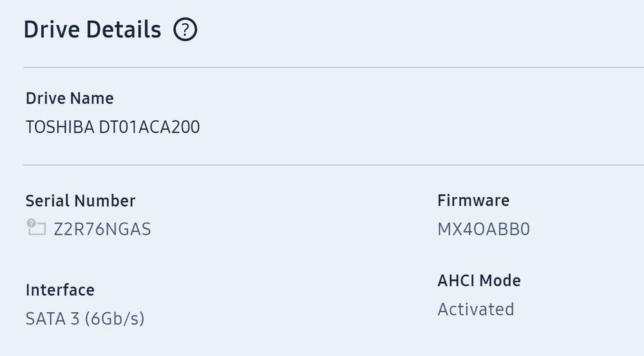Click the Serial Number label

(80, 201)
